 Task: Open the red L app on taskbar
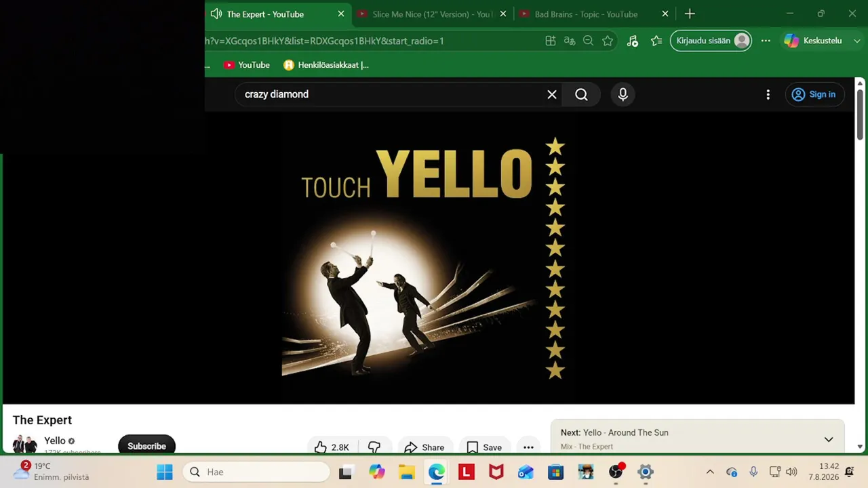tap(466, 472)
